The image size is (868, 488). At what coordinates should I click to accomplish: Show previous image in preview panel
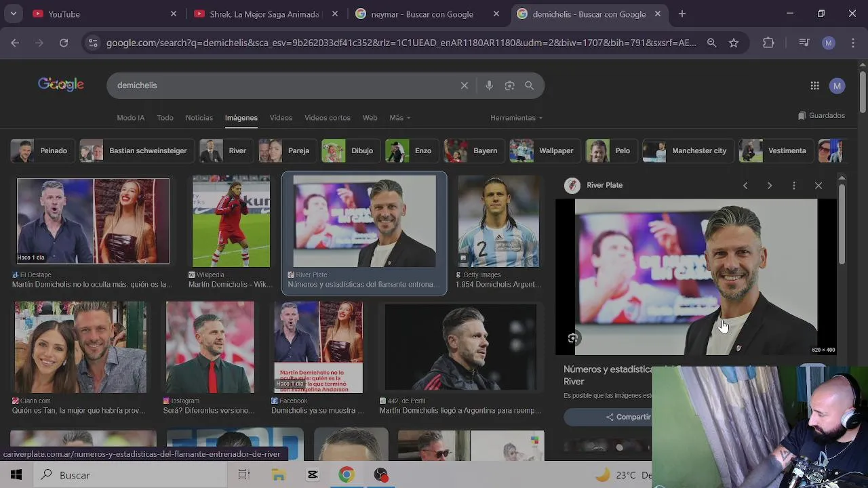[x=745, y=185]
